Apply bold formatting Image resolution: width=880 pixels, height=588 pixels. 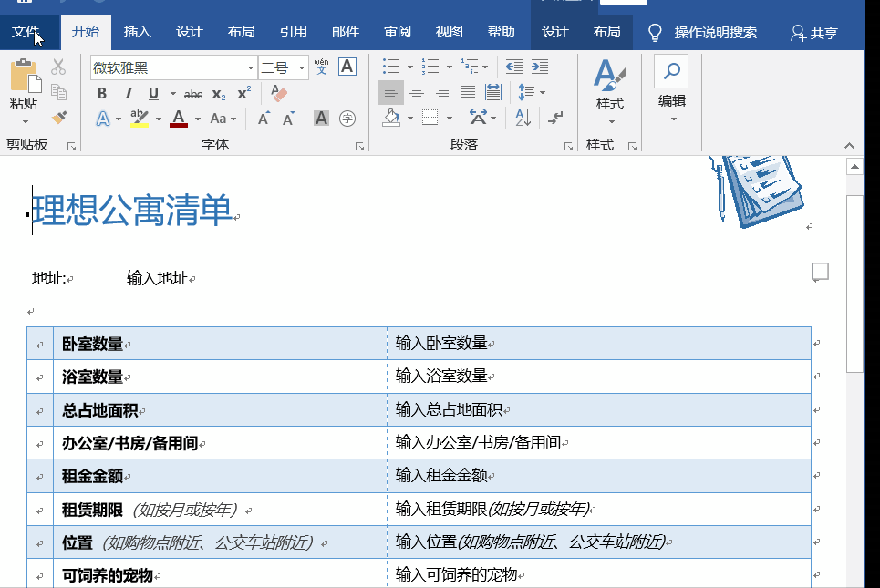tap(101, 93)
